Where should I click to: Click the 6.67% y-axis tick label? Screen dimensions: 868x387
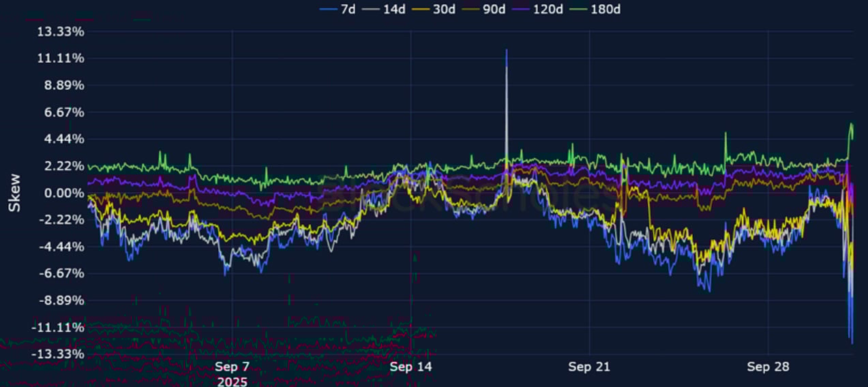pos(65,113)
